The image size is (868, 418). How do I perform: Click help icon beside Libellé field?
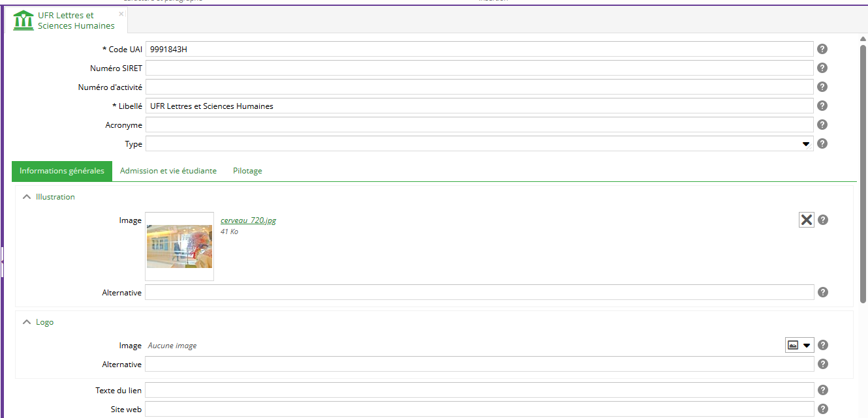pos(822,106)
